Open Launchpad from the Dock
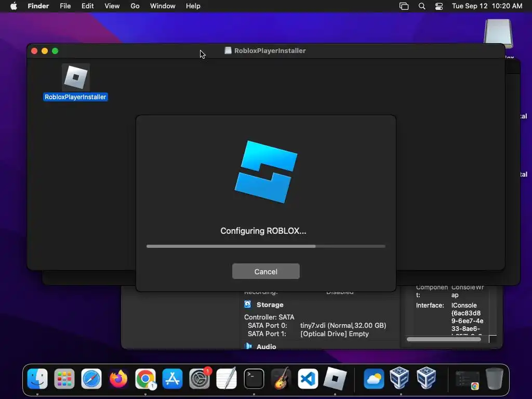Screen dimensions: 532x399 [x=64, y=378]
